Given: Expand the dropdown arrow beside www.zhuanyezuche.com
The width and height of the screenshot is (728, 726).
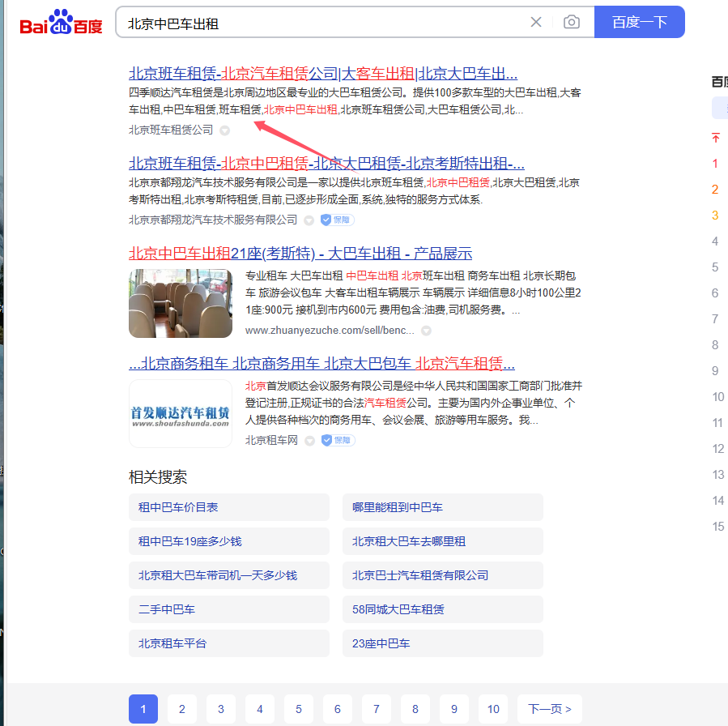Looking at the screenshot, I should click(426, 331).
